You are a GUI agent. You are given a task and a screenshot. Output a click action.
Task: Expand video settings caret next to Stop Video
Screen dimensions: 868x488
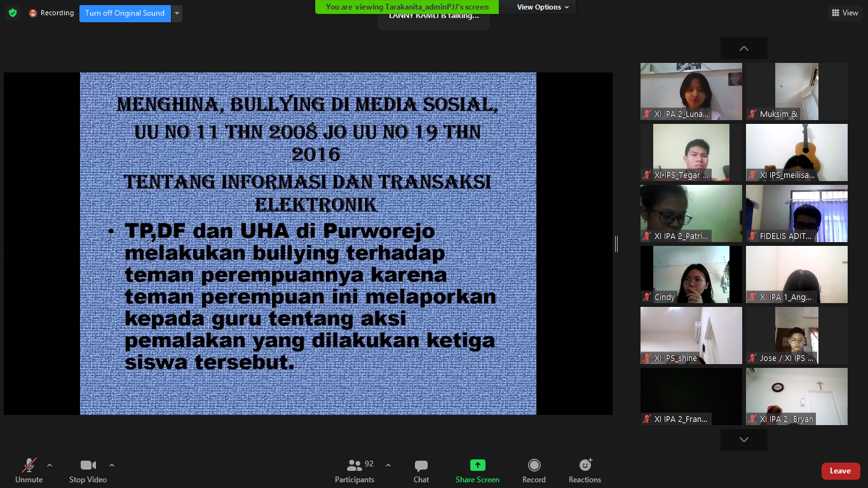point(112,465)
